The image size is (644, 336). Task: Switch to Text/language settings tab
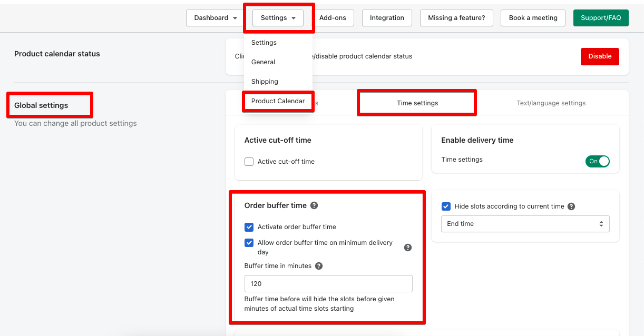(551, 103)
